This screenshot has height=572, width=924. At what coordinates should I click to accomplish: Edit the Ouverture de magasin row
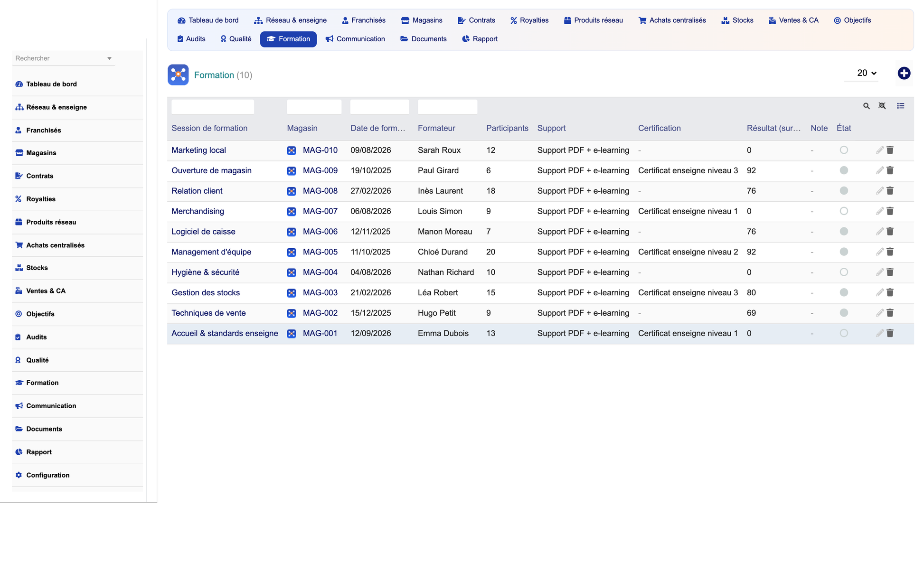tap(879, 170)
